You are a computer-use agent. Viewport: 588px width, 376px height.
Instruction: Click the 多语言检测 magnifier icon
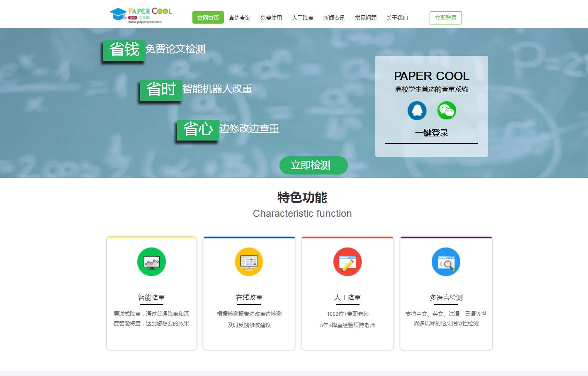coord(446,262)
